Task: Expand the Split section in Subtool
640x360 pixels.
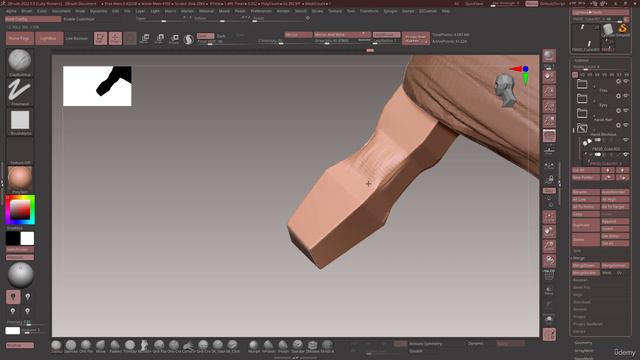Action: 577,251
